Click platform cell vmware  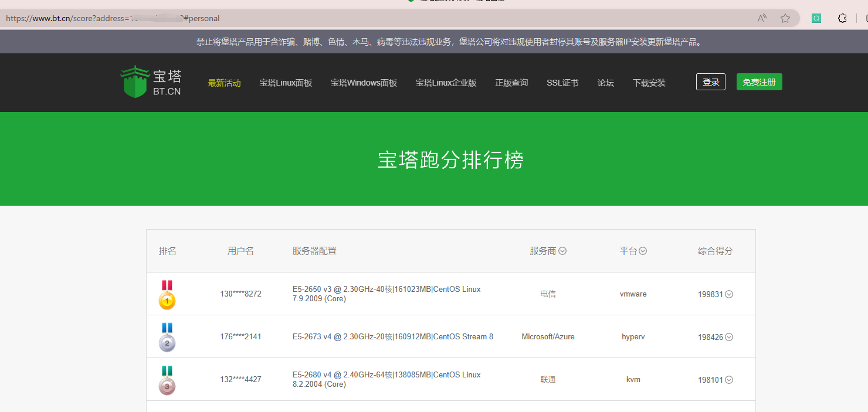pos(633,294)
